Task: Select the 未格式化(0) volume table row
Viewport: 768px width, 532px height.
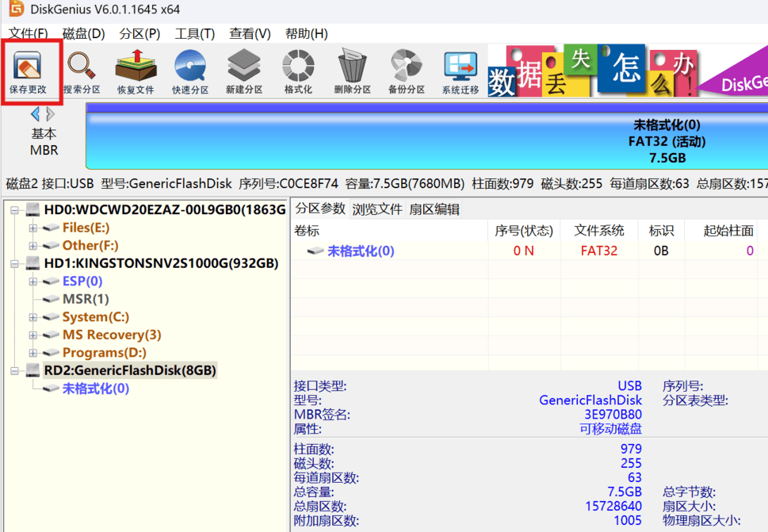Action: [529, 251]
